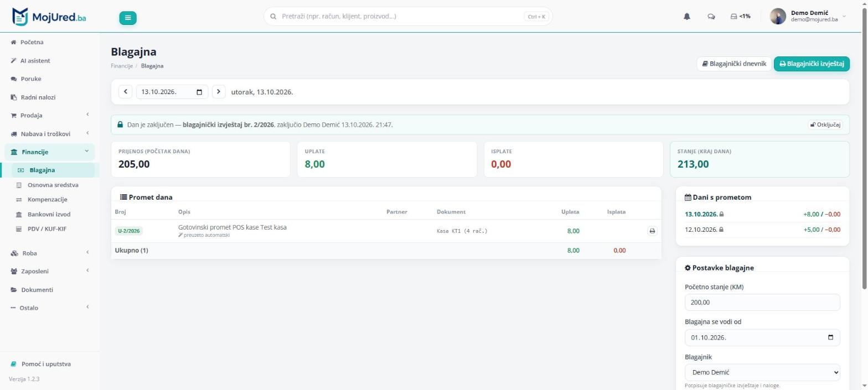Toggle the sidebar with the hamburger button
Image resolution: width=868 pixels, height=390 pixels.
(128, 18)
